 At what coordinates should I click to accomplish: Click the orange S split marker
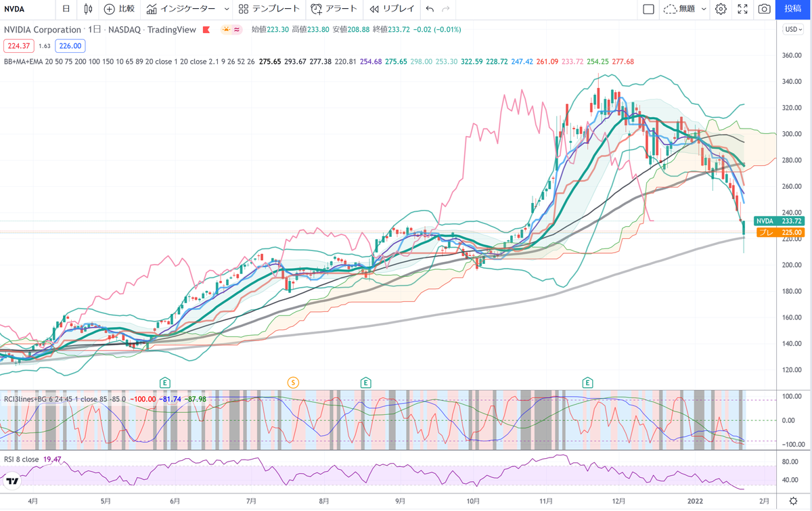point(293,382)
